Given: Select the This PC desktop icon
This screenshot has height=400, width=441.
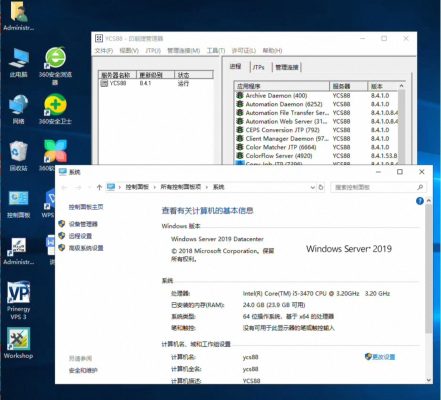Looking at the screenshot, I should click(x=19, y=63).
